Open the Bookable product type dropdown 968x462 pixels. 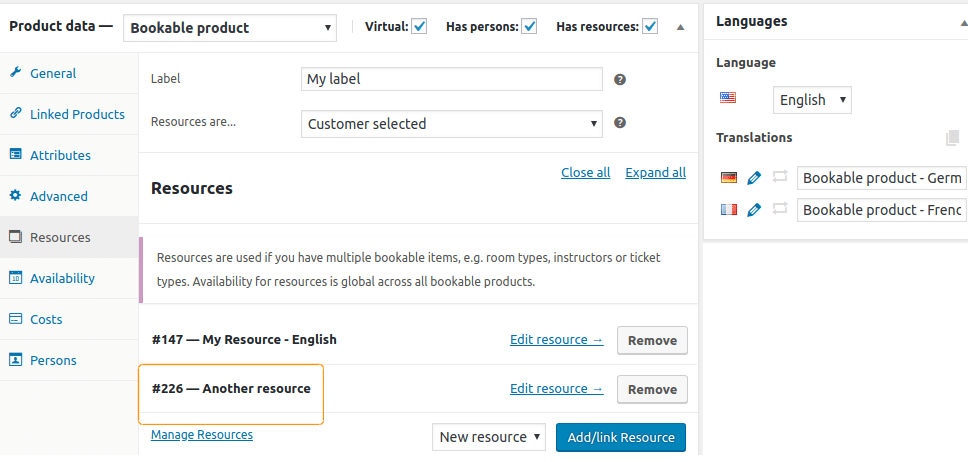230,28
